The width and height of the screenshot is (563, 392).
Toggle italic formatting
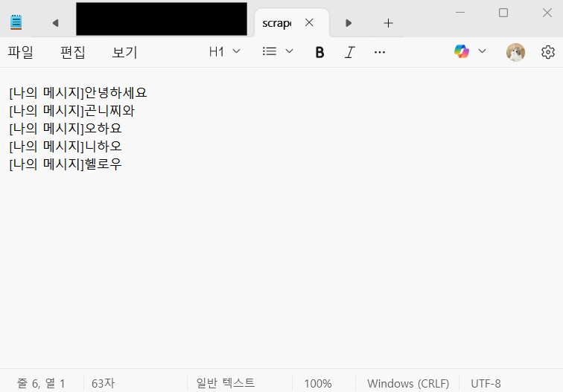pos(349,52)
